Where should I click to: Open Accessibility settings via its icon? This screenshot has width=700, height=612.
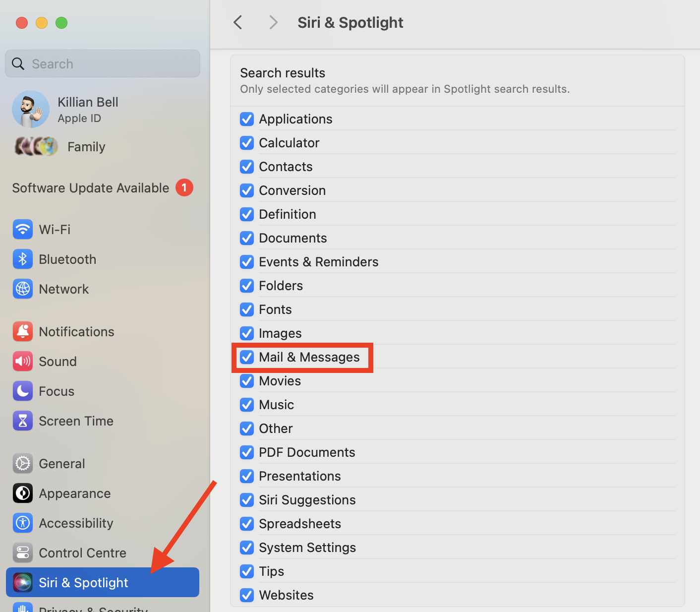click(23, 523)
